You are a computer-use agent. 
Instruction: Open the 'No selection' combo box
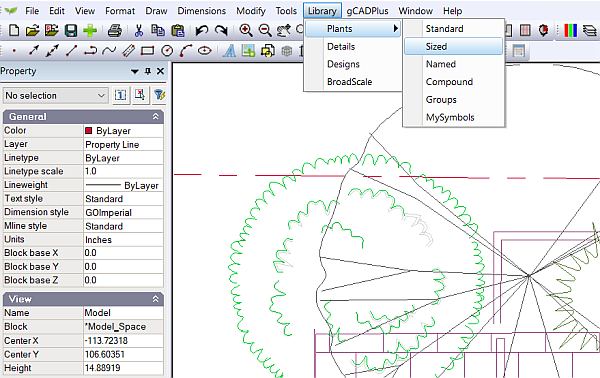[55, 95]
